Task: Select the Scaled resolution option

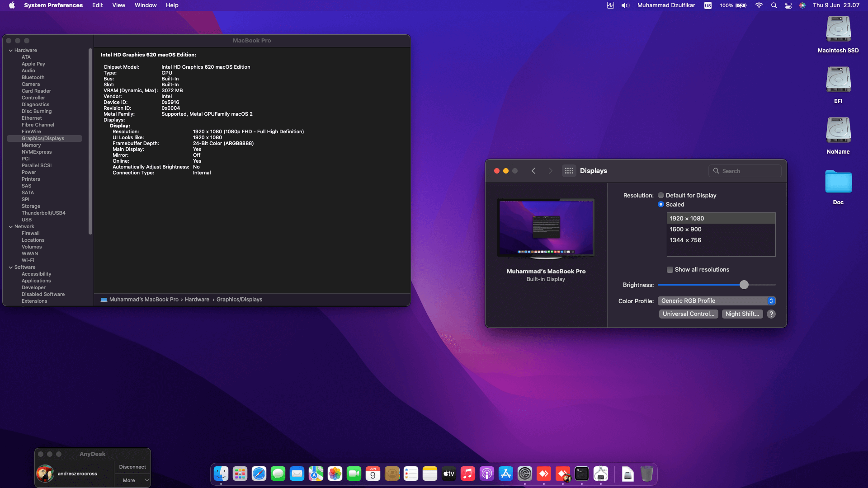Action: (x=661, y=204)
